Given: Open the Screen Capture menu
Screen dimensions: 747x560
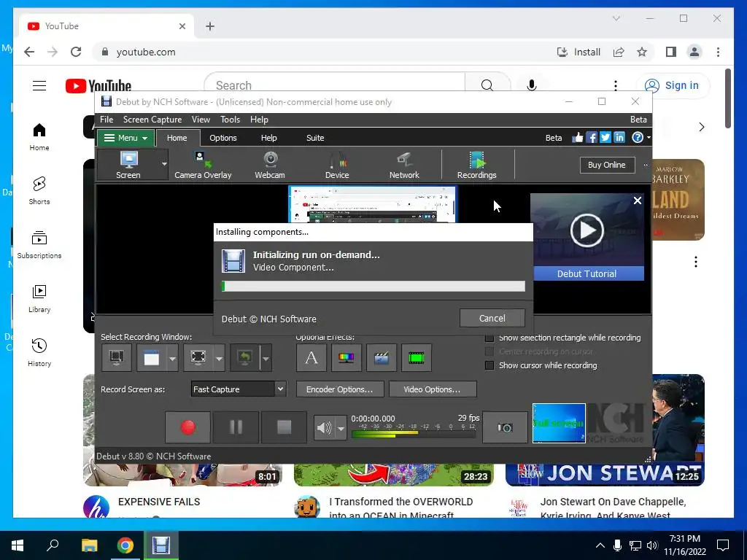Looking at the screenshot, I should click(x=152, y=120).
